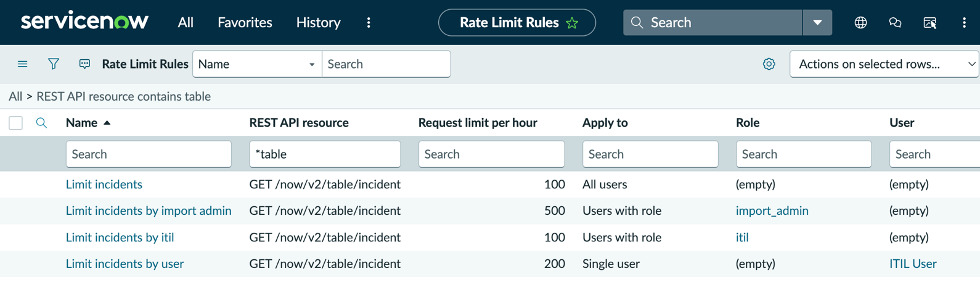The height and width of the screenshot is (284, 980).
Task: Click the list Search box beside Name
Action: click(x=386, y=64)
